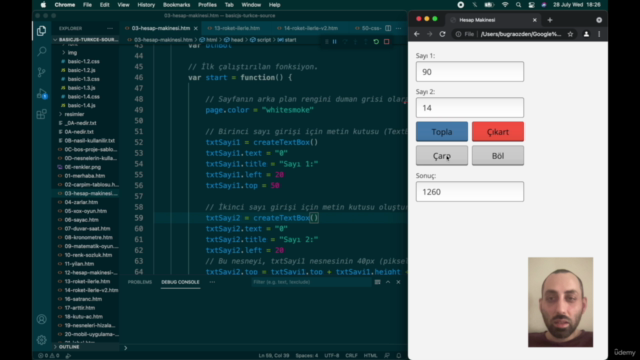Click the Topla button
Image resolution: width=640 pixels, height=360 pixels.
pos(442,131)
